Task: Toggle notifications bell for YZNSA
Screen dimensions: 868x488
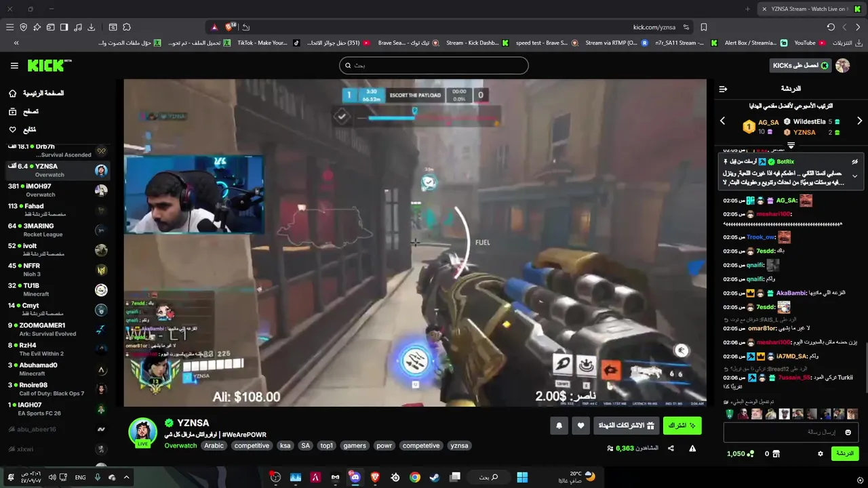Action: tap(559, 426)
